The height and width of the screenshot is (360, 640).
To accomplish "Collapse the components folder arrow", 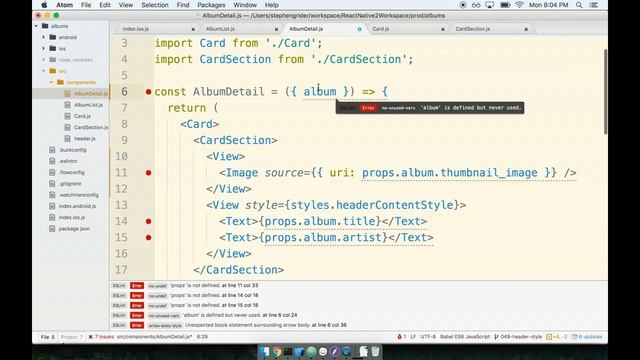I will click(51, 82).
